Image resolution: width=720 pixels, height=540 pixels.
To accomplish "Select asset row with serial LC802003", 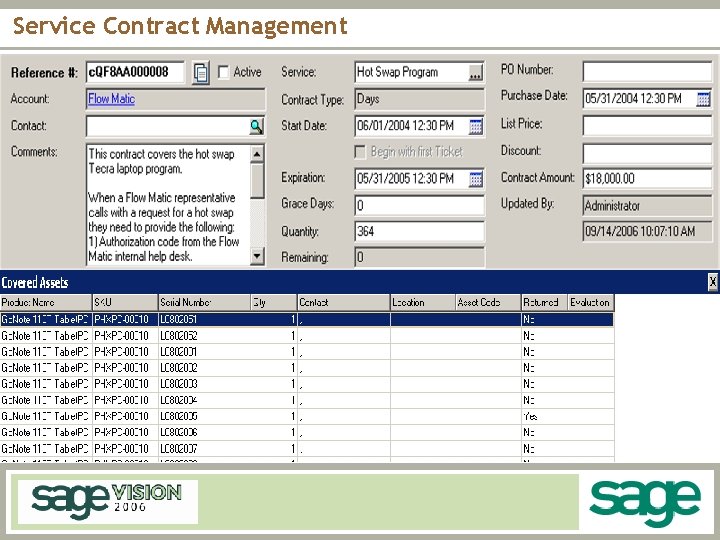I will point(307,384).
